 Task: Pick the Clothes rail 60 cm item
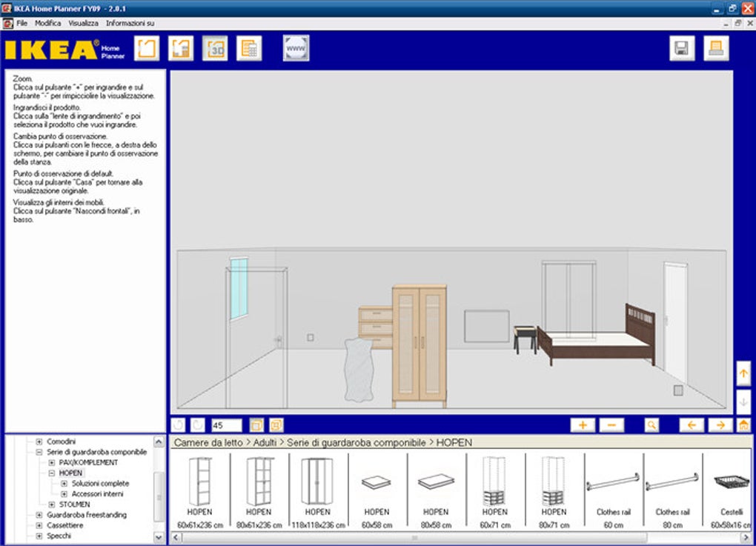613,493
